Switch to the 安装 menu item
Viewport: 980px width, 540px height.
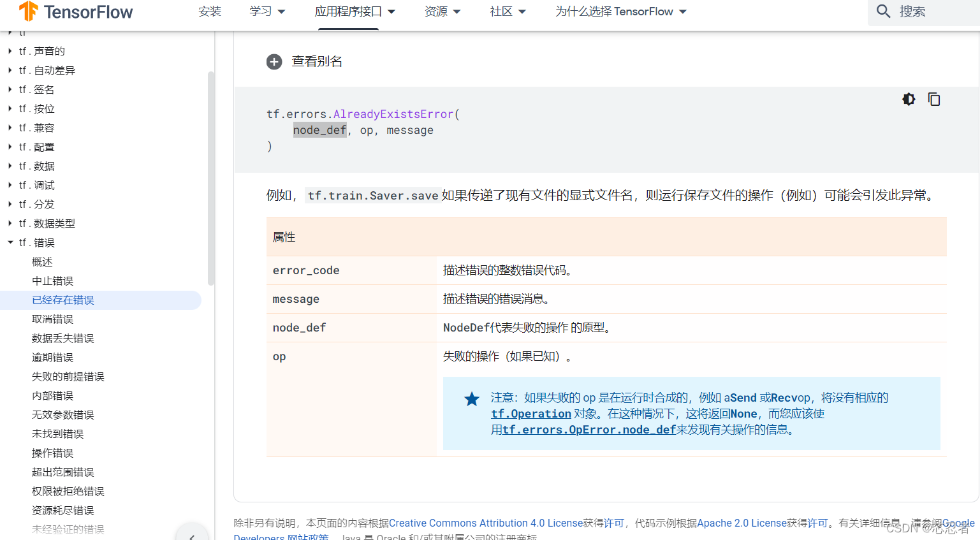point(210,11)
